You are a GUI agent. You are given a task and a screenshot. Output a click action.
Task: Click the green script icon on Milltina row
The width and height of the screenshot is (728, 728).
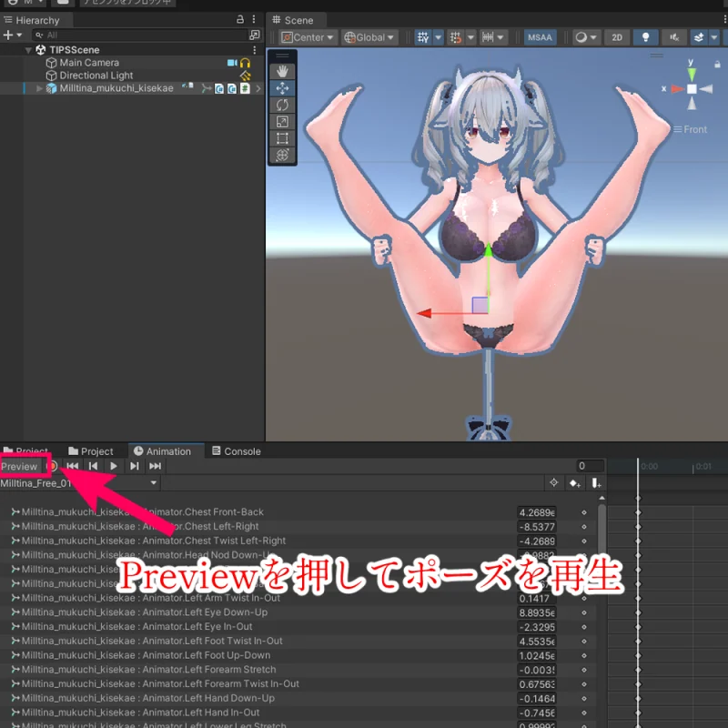coord(245,88)
